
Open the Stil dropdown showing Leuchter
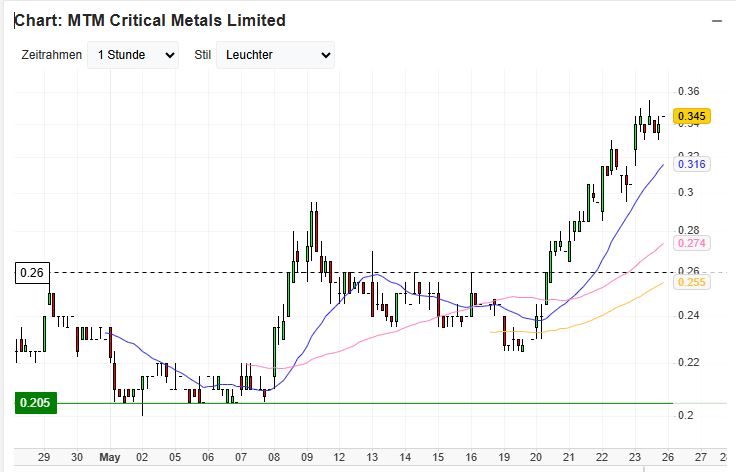pos(276,55)
